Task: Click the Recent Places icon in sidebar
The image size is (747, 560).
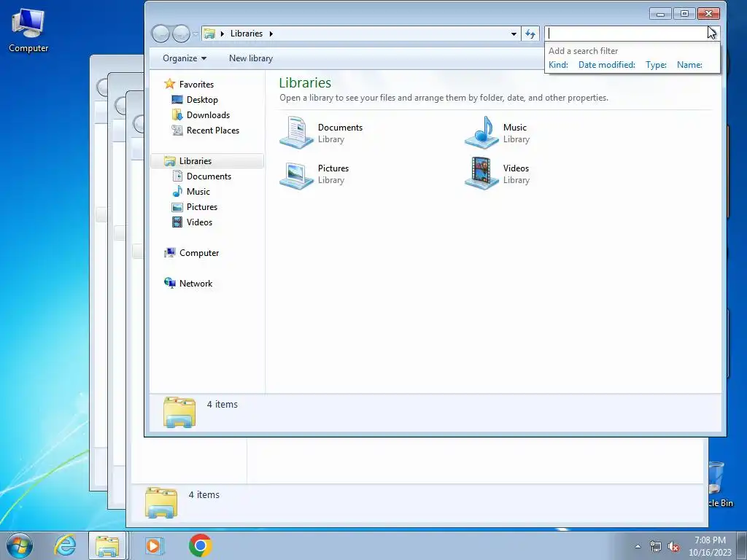Action: click(x=177, y=130)
